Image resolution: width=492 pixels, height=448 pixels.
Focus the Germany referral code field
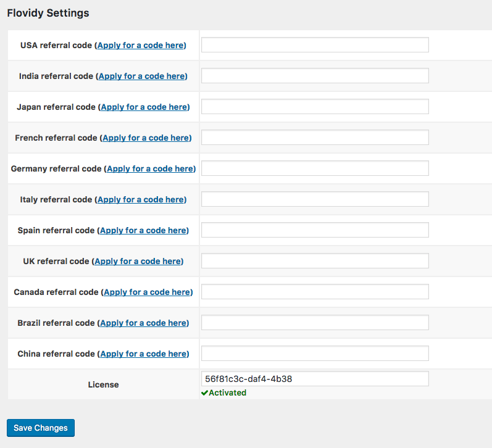[x=315, y=168]
